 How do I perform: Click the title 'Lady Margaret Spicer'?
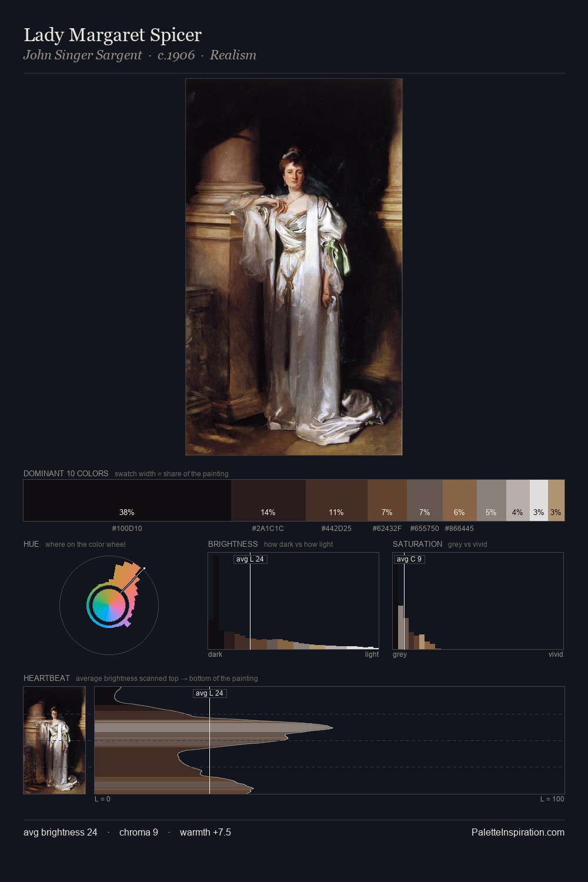coord(112,35)
